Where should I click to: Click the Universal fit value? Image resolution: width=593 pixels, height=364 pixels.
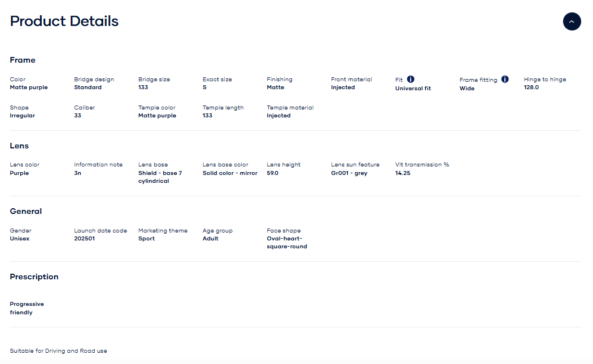click(413, 89)
